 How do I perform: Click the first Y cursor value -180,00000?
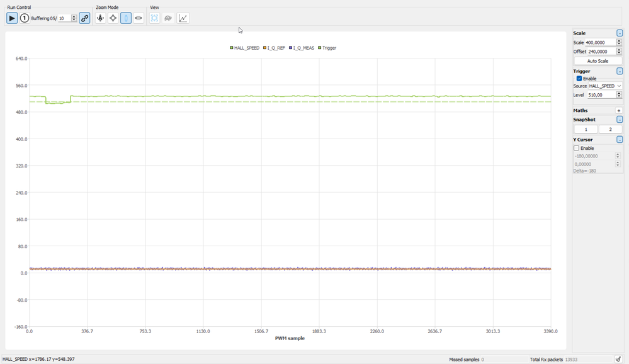(x=594, y=156)
